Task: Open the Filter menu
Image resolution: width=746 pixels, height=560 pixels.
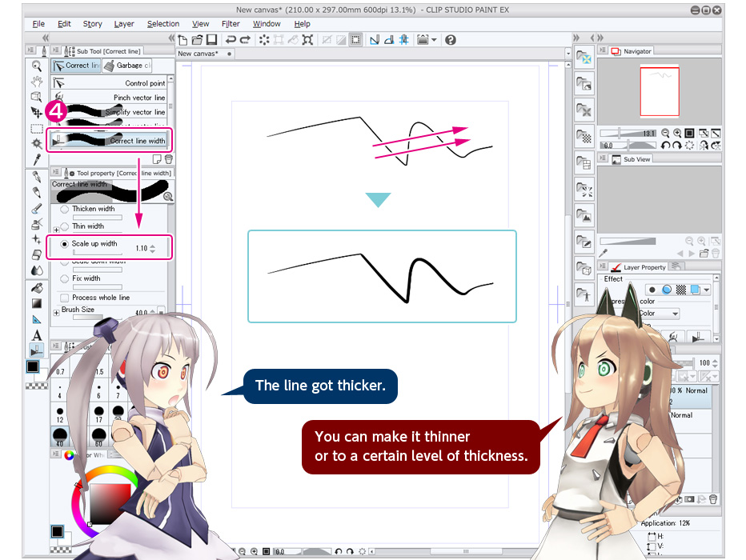Action: pos(229,24)
